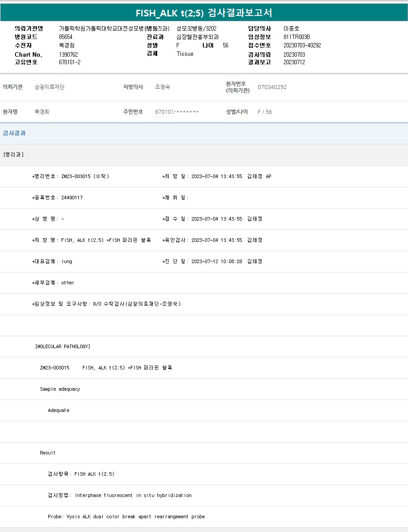The image size is (408, 532).
Task: Click the 병리번호 ZM23-003015 line
Action: (70, 176)
